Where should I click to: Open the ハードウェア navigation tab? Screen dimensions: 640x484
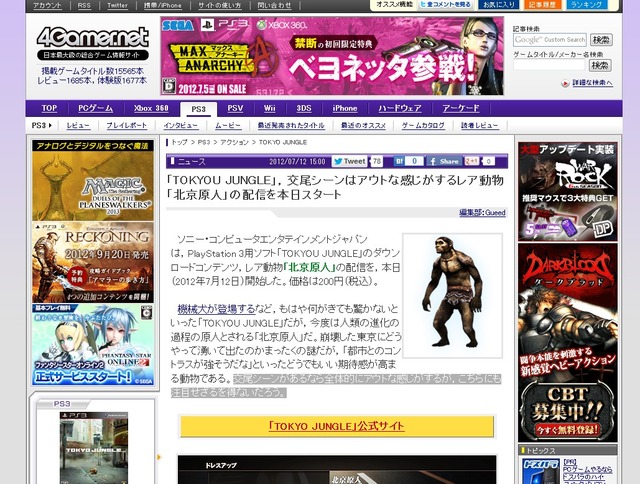point(400,108)
